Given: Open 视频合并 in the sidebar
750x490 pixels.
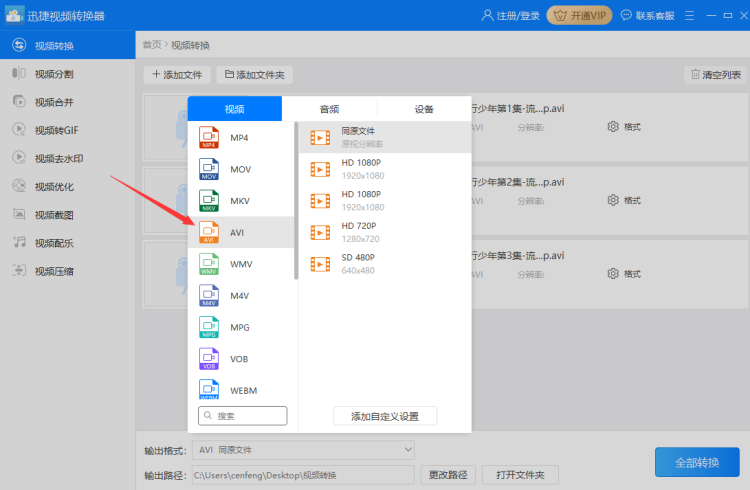Looking at the screenshot, I should tap(67, 102).
